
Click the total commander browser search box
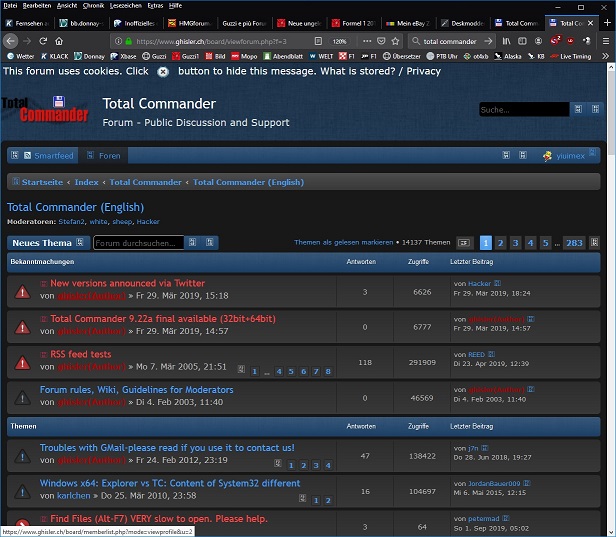[x=450, y=41]
